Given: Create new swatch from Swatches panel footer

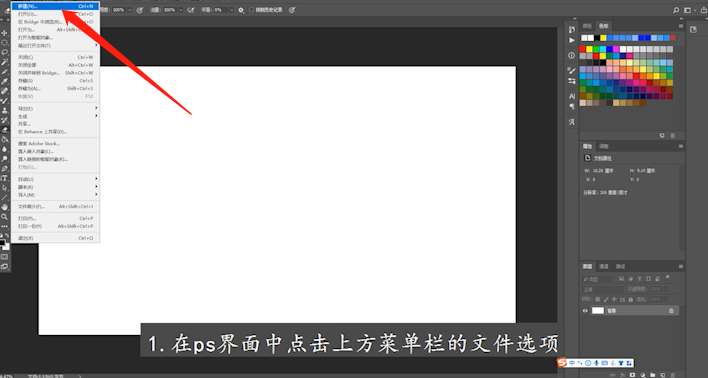Looking at the screenshot, I should pyautogui.click(x=662, y=136).
